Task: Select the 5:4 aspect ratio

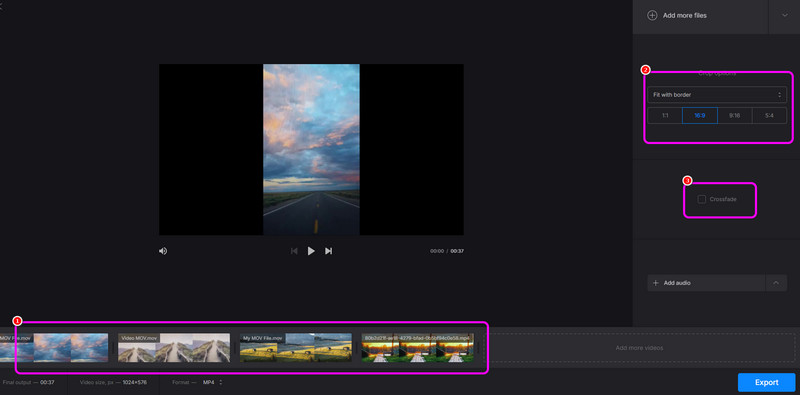Action: click(x=769, y=116)
